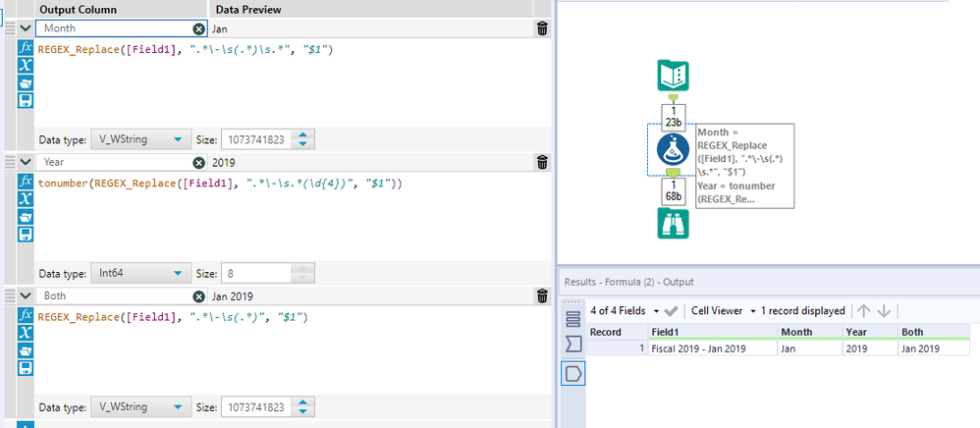
Task: Select the Both column header in Results
Action: pyautogui.click(x=934, y=332)
